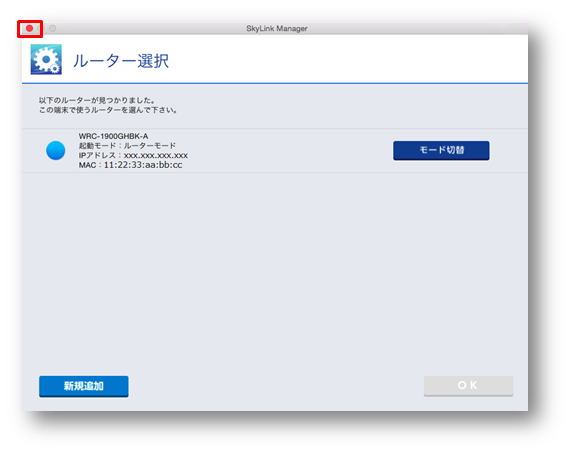Click the 以下のルーターが見つかりました message
570x453 pixels.
[x=97, y=100]
